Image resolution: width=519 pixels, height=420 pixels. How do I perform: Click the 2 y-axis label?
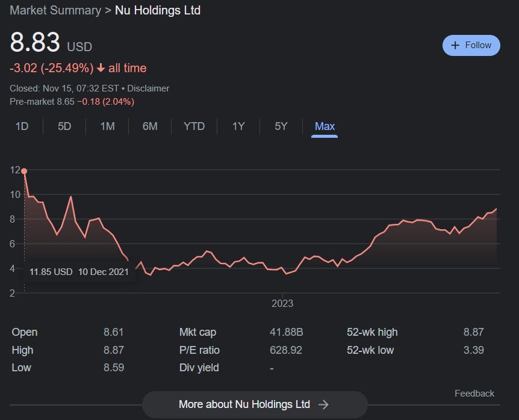pyautogui.click(x=12, y=293)
